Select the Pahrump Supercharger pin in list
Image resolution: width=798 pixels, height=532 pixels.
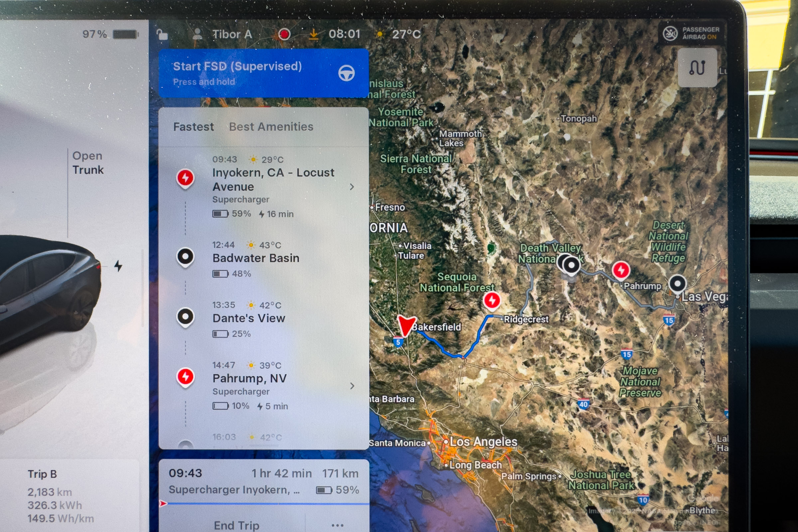[x=185, y=377]
